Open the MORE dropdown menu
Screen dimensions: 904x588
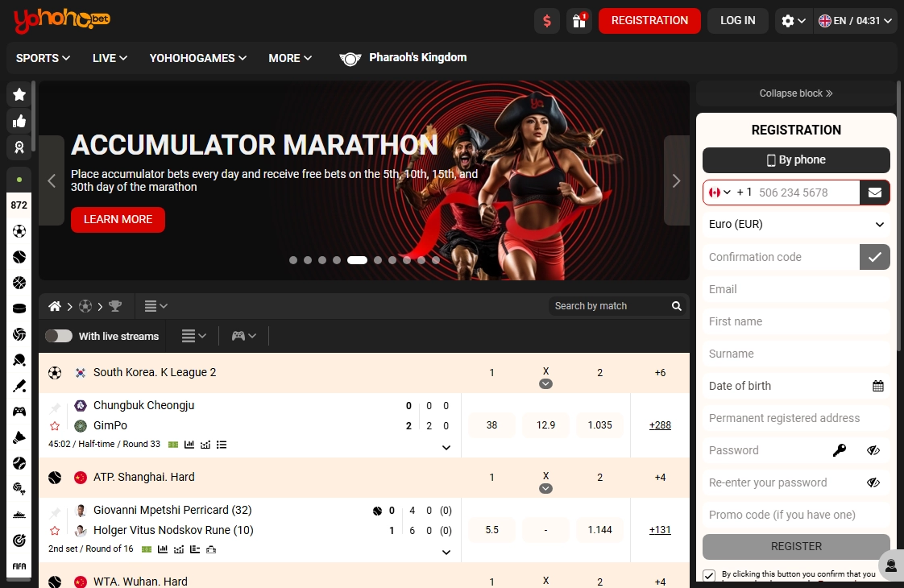tap(290, 58)
